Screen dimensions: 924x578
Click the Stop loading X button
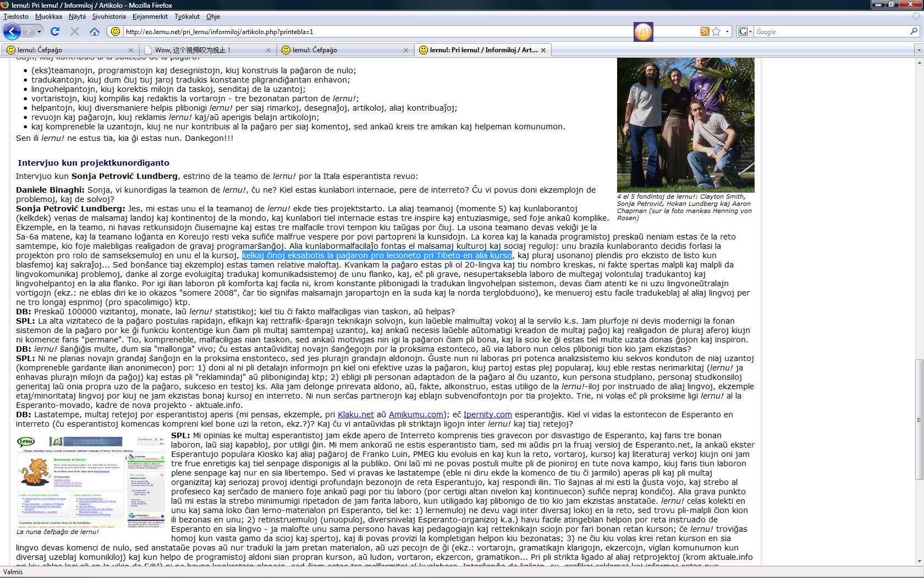click(x=75, y=31)
